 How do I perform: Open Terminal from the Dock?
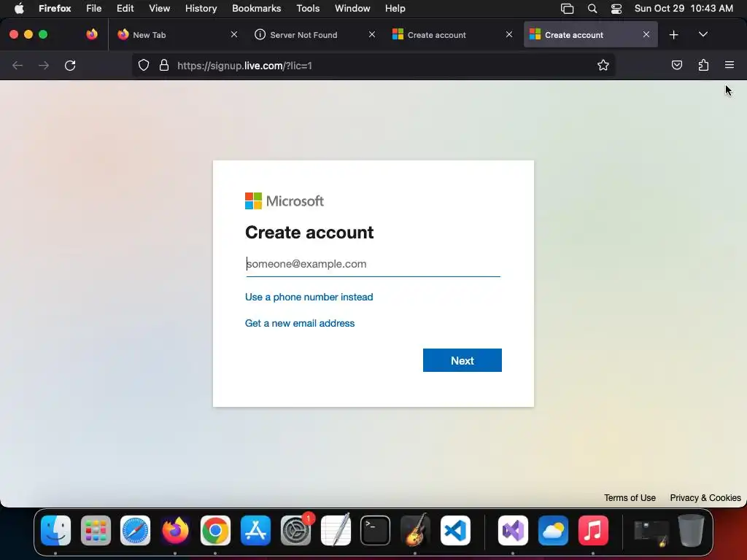click(x=376, y=531)
